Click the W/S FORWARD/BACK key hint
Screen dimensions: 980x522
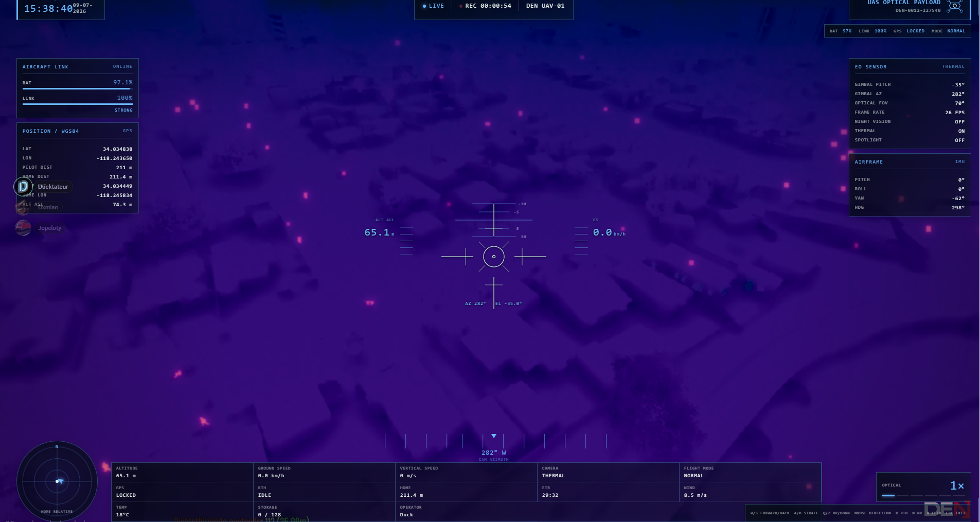coord(770,513)
